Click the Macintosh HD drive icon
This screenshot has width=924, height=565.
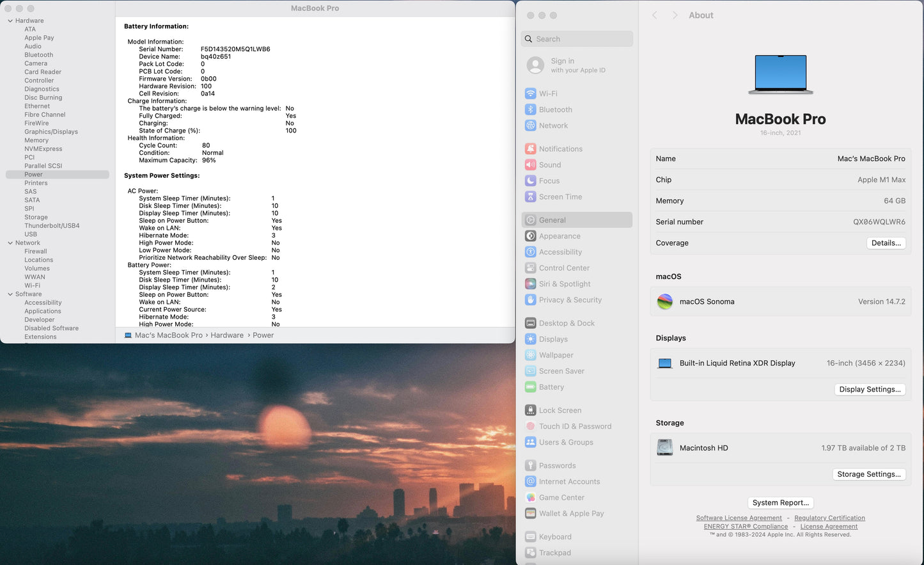tap(665, 448)
